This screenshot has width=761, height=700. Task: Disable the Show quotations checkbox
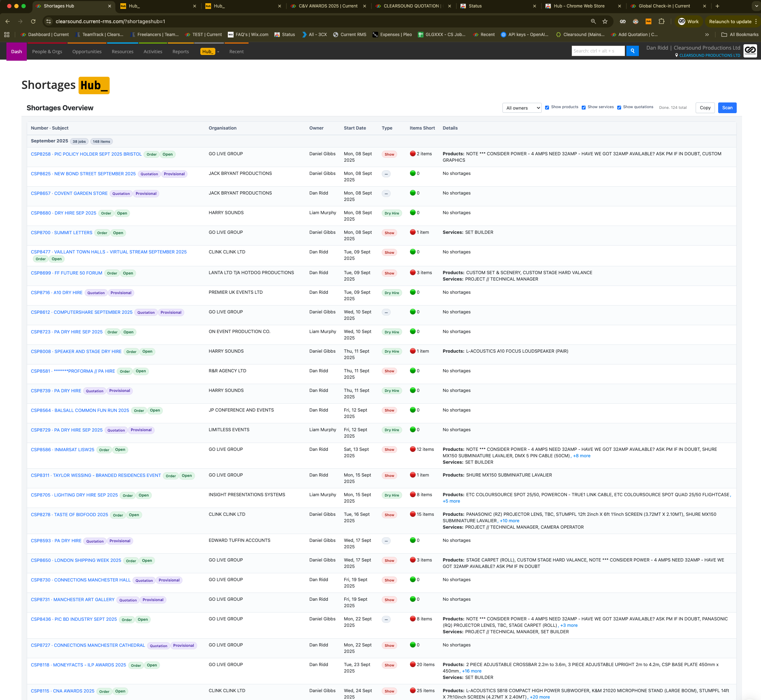[x=619, y=107]
